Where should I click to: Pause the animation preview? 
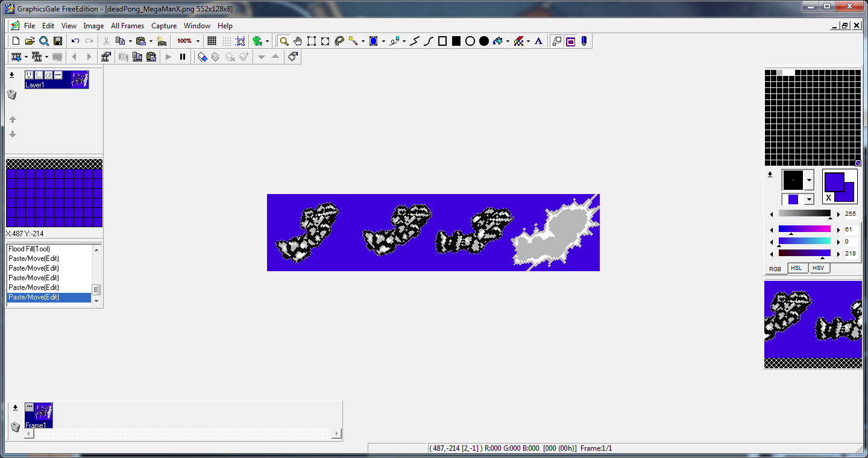coord(183,57)
